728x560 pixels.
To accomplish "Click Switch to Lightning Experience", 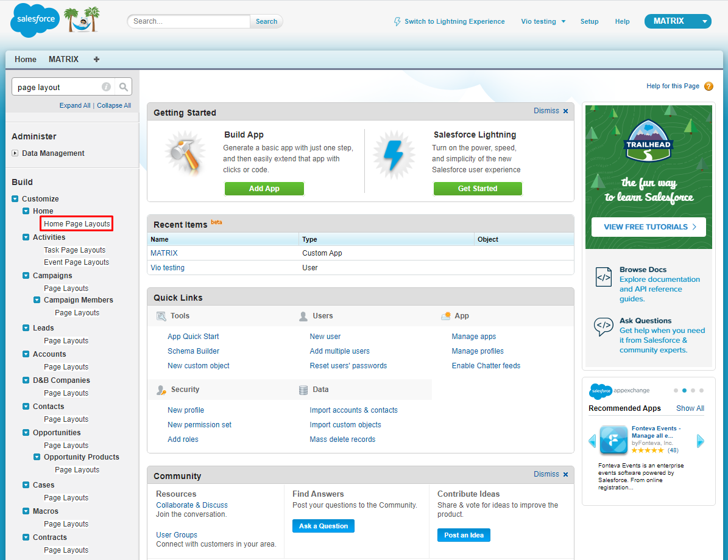I will (454, 21).
